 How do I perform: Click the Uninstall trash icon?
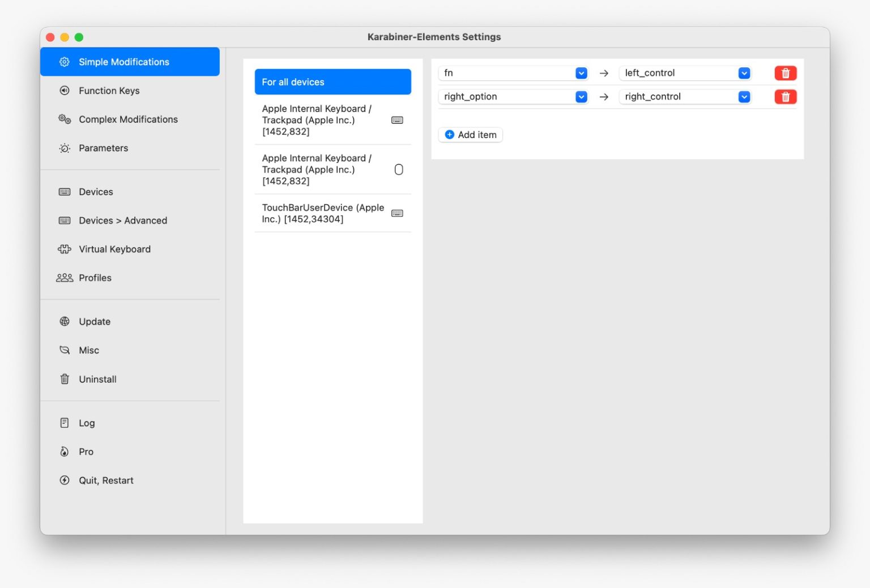pyautogui.click(x=64, y=379)
